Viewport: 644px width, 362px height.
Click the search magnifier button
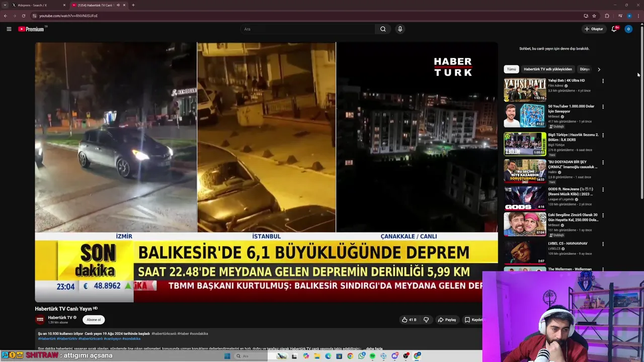coord(383,29)
